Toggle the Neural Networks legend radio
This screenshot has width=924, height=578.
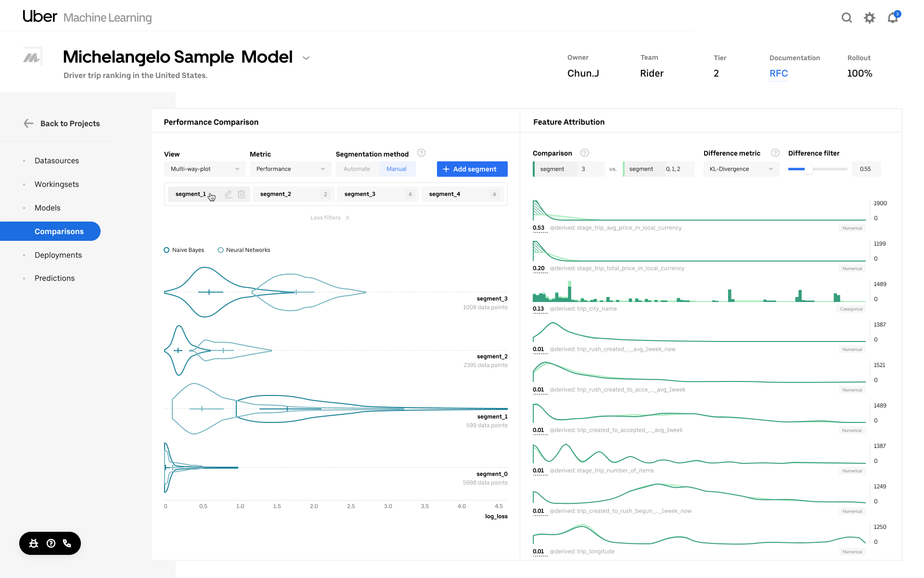point(220,250)
